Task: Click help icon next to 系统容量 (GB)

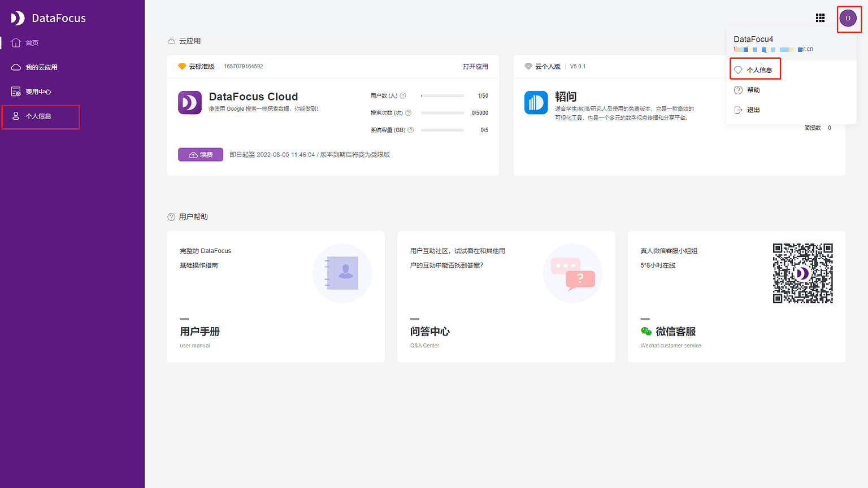Action: 411,130
